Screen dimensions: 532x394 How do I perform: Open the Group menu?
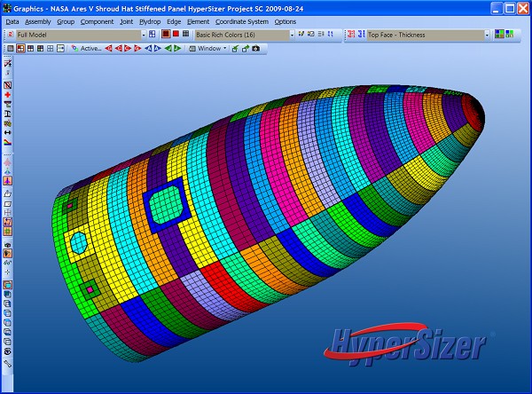click(x=66, y=21)
